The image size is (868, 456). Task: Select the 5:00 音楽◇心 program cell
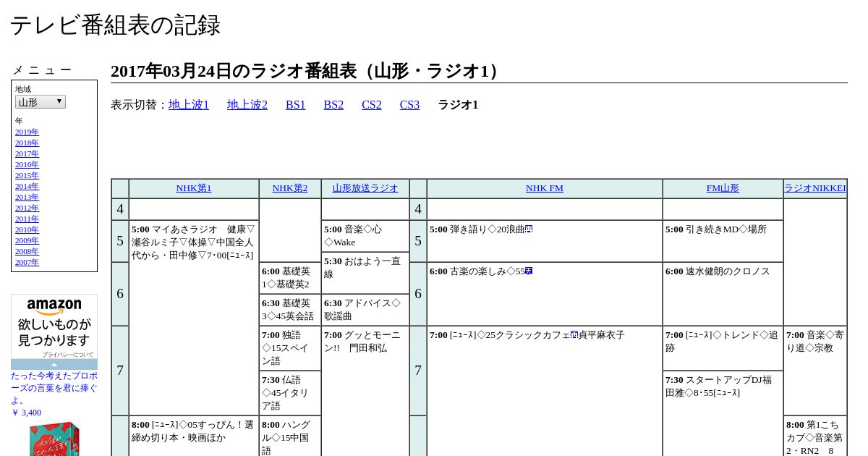365,236
